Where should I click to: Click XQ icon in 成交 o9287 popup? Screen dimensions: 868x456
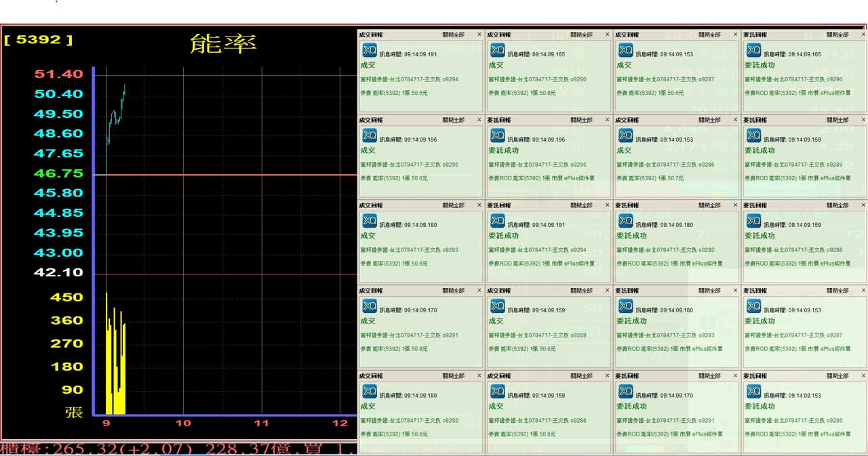click(626, 50)
